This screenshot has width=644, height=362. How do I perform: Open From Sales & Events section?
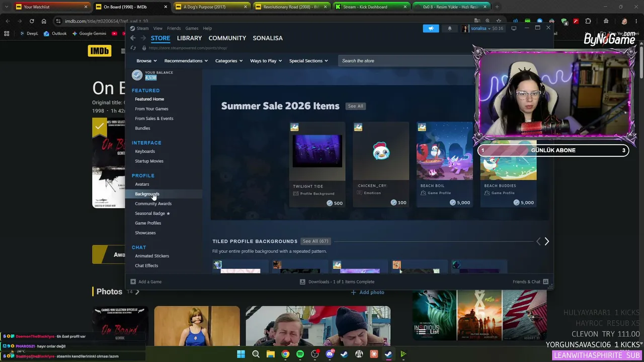154,119
